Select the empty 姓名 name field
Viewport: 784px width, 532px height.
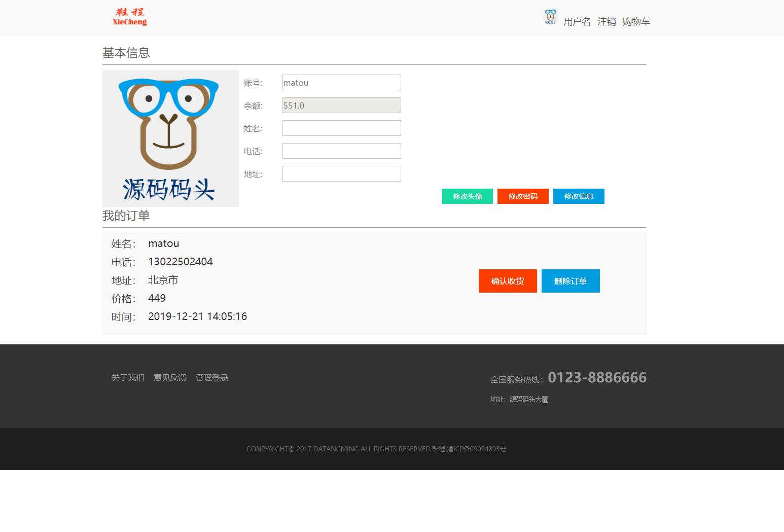341,128
